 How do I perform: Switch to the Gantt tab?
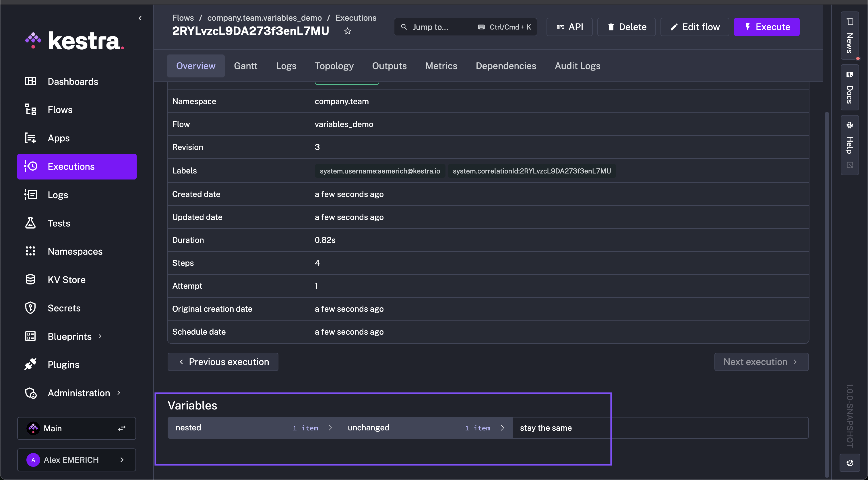tap(245, 66)
